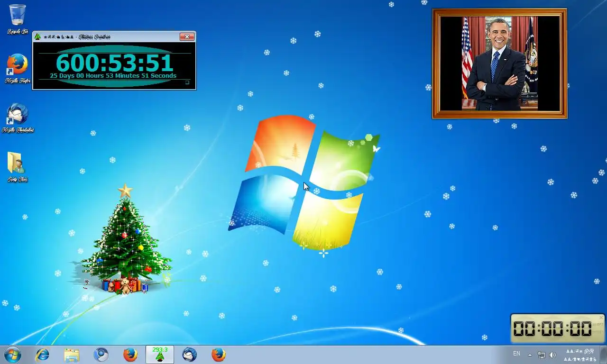Select the user folder desktop icon

coord(18,167)
